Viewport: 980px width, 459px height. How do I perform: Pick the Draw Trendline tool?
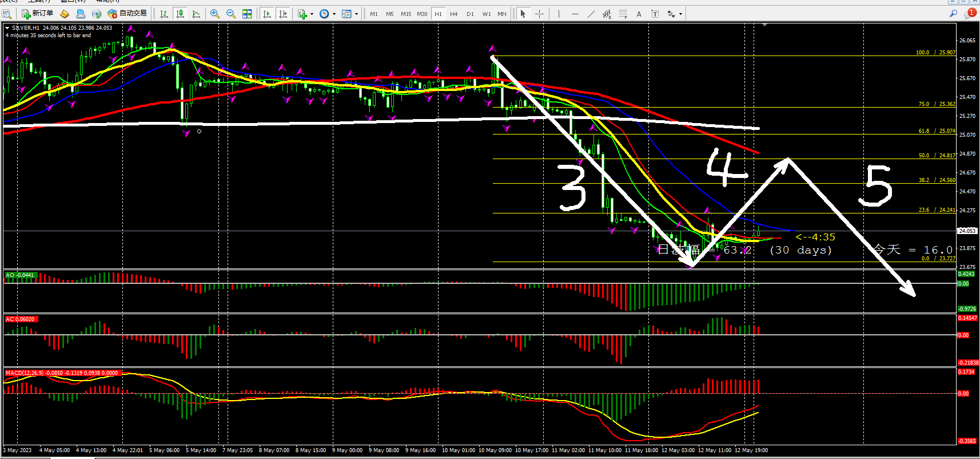[x=591, y=14]
